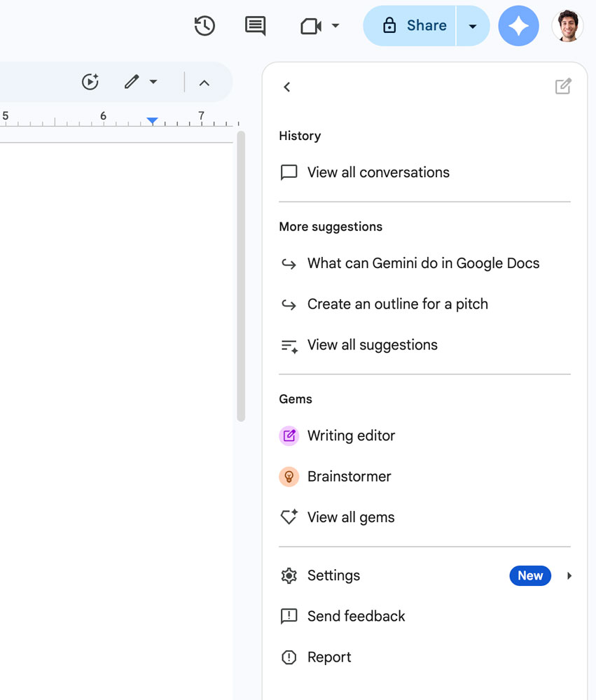Open version history clock icon
This screenshot has width=596, height=700.
205,26
